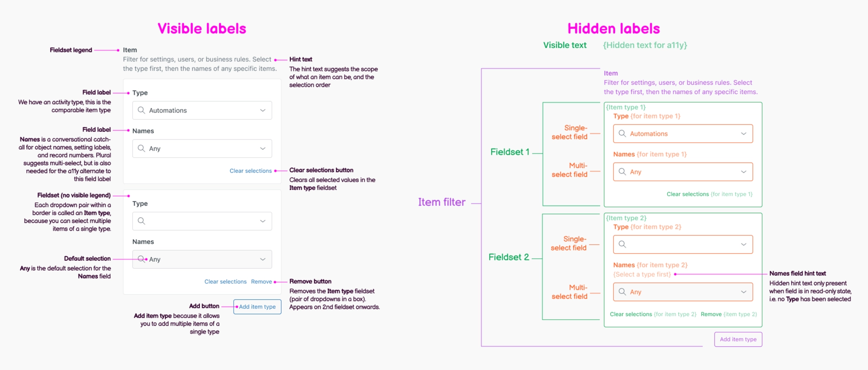Image resolution: width=868 pixels, height=370 pixels.
Task: Click the first Clear selections link
Action: pos(250,171)
